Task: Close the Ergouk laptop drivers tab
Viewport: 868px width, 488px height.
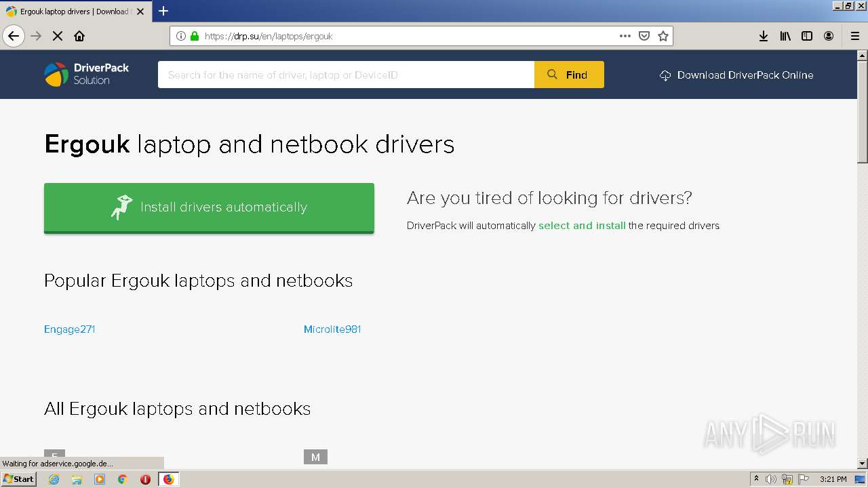Action: tap(140, 12)
